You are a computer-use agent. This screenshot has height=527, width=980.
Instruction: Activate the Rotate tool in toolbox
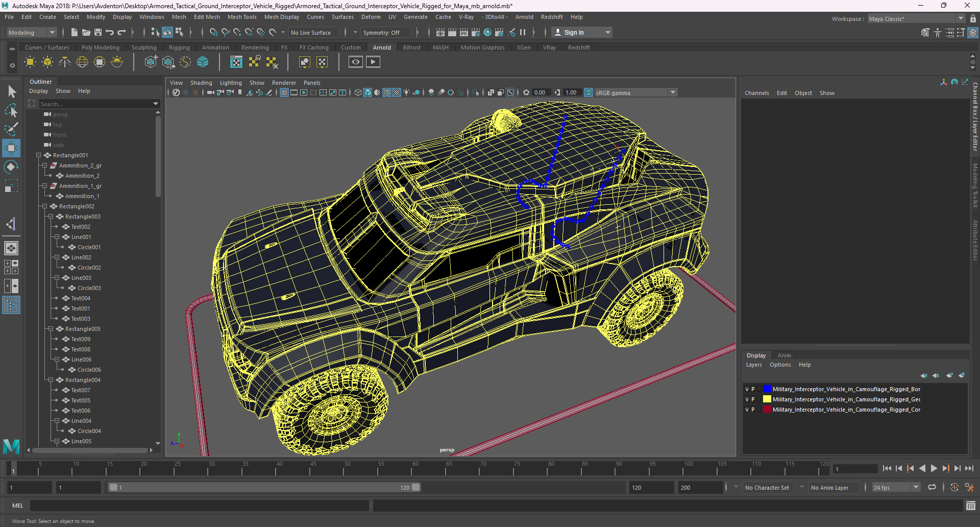(x=11, y=167)
